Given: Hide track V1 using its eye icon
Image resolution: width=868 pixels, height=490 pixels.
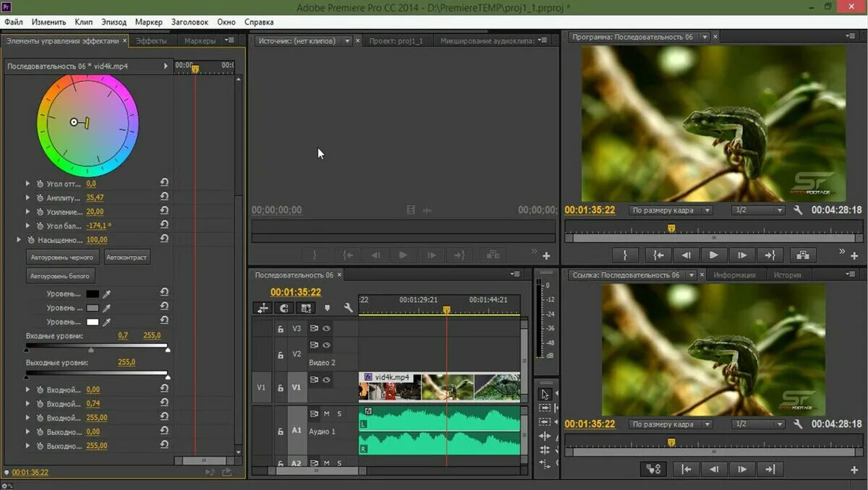Looking at the screenshot, I should click(326, 379).
